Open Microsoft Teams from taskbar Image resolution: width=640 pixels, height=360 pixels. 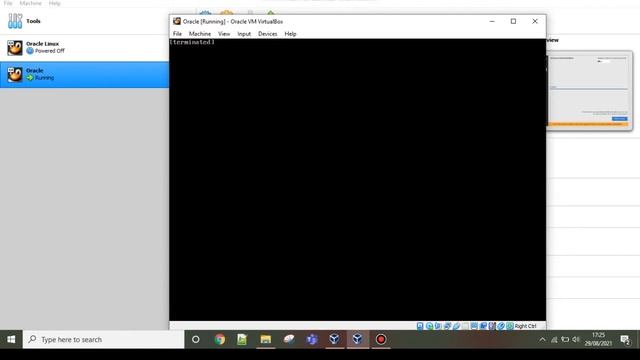(x=312, y=339)
